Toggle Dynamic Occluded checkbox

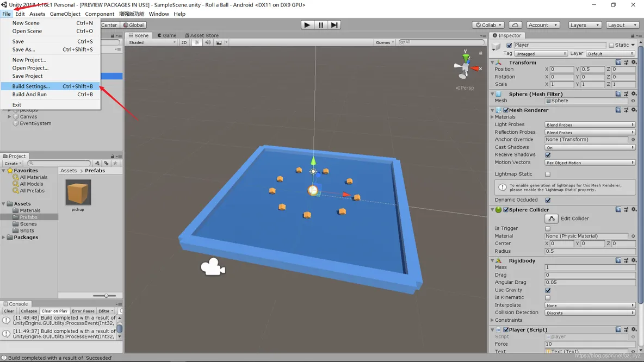548,200
